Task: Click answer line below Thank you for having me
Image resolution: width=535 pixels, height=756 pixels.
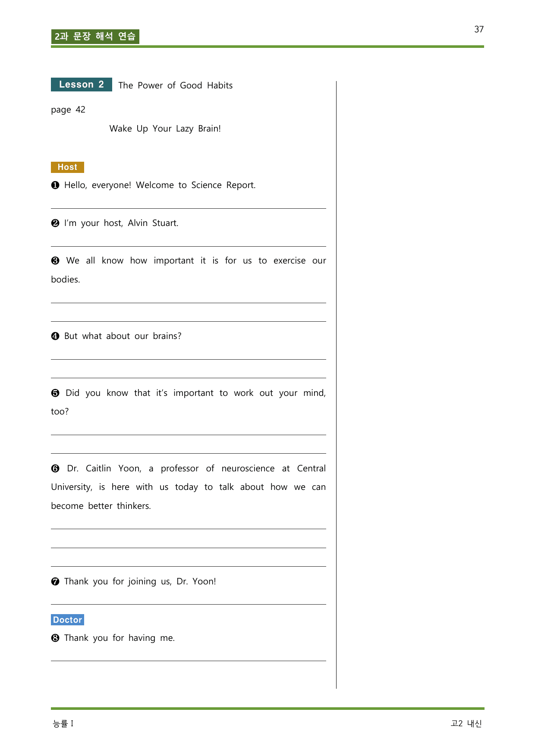Action: coord(189,661)
